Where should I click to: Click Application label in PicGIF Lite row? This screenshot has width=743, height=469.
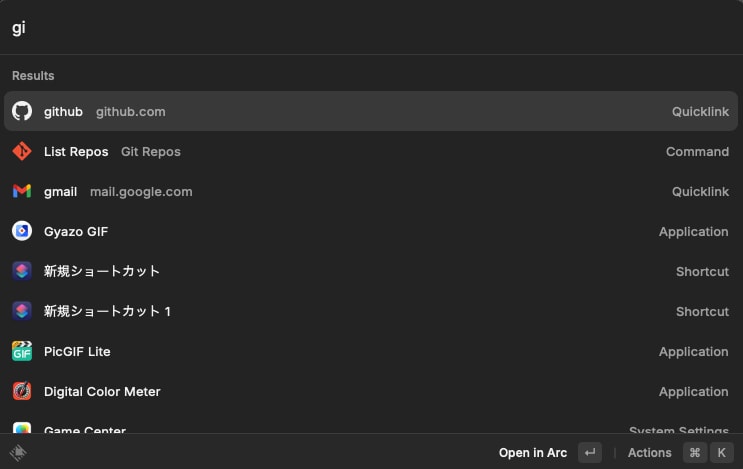pos(694,352)
